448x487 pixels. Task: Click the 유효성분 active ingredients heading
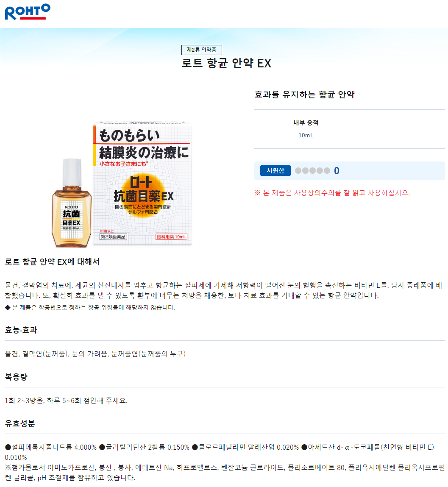point(20,423)
